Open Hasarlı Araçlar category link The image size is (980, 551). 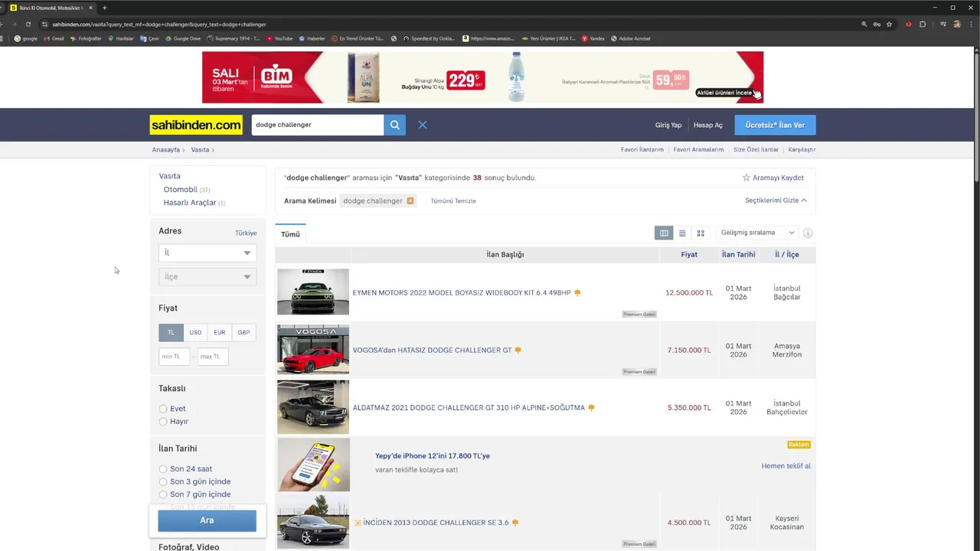click(189, 203)
